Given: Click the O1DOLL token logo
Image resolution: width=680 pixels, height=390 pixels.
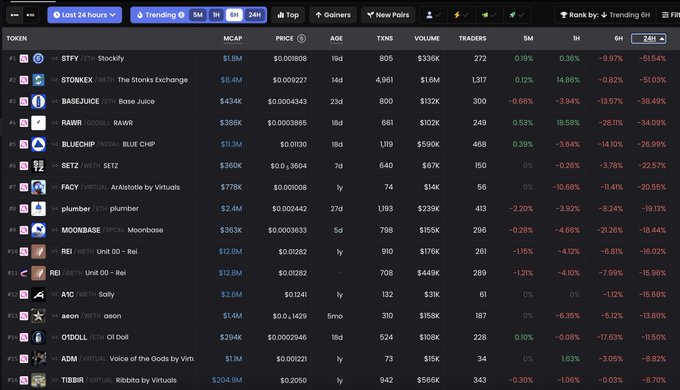Looking at the screenshot, I should click(38, 337).
